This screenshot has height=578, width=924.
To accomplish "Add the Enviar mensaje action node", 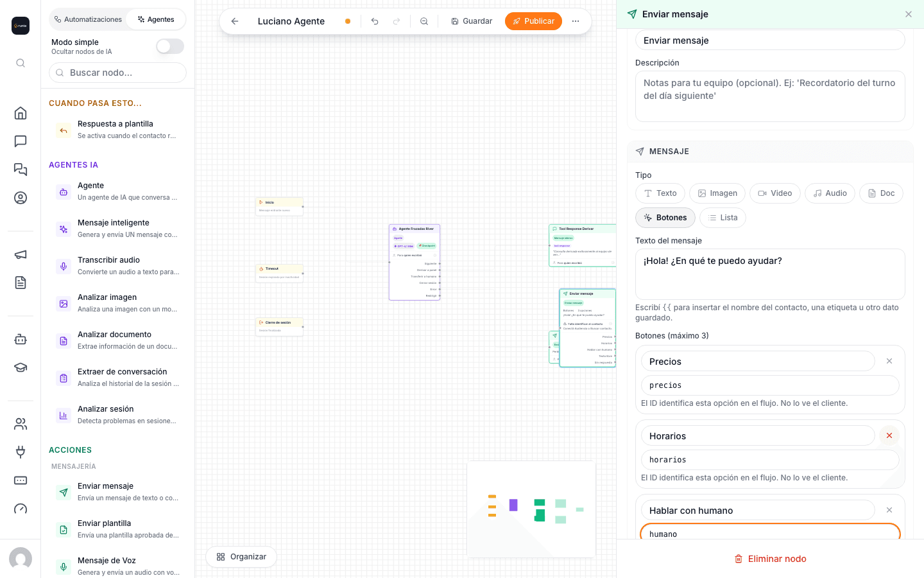I will [117, 492].
